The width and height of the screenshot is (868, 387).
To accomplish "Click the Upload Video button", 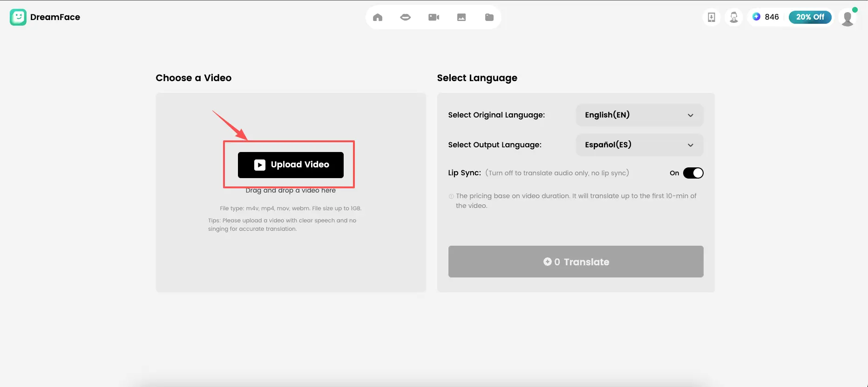I will pyautogui.click(x=291, y=165).
